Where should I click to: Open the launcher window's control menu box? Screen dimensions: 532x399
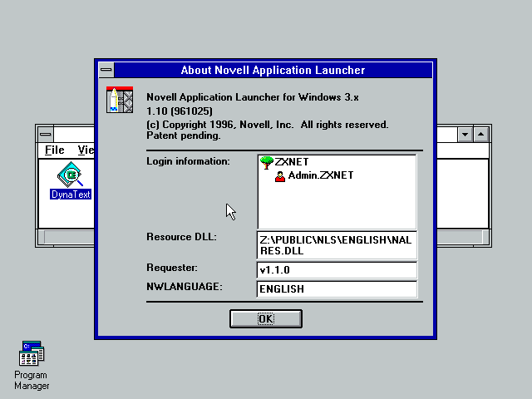point(46,135)
